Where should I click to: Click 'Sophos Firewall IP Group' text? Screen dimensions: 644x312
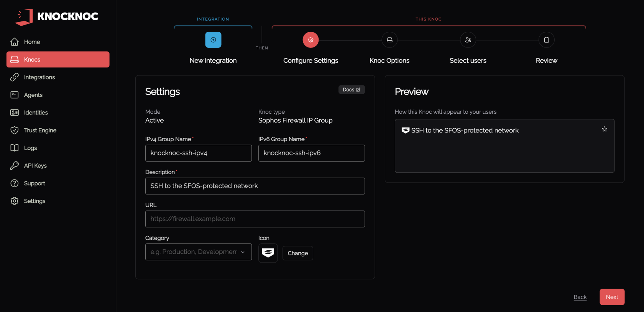coord(296,120)
